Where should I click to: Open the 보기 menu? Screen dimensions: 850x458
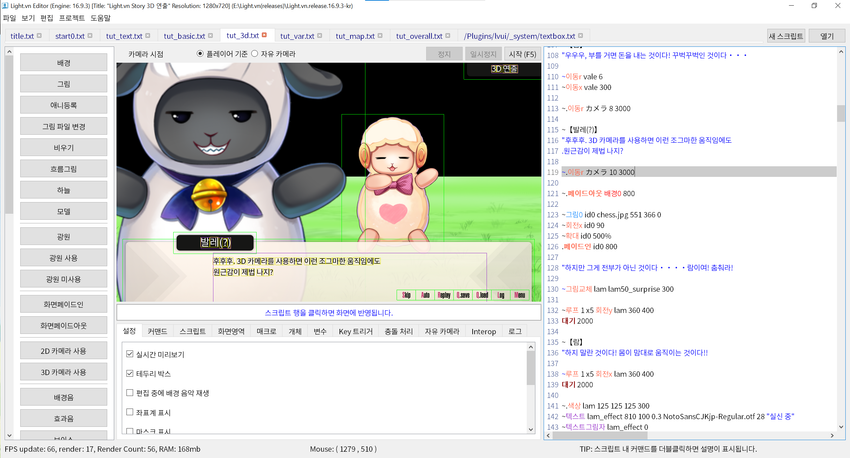pyautogui.click(x=28, y=18)
